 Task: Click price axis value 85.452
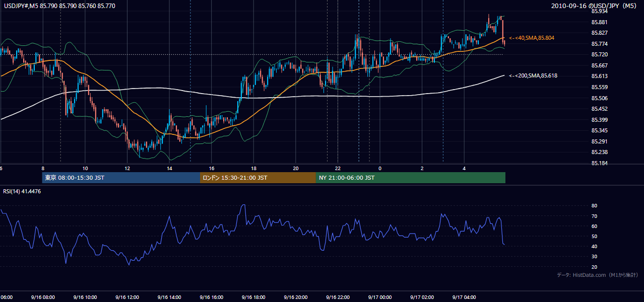(600, 109)
